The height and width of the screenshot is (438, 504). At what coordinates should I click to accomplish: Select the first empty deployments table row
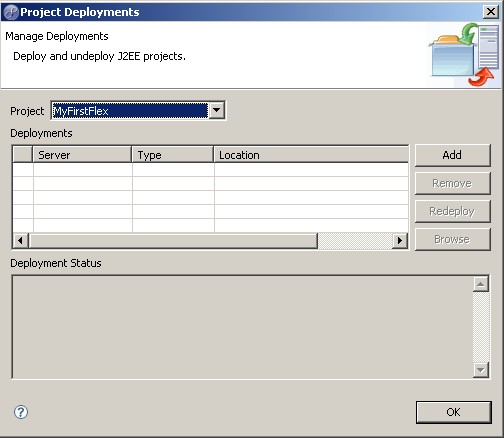click(x=210, y=170)
